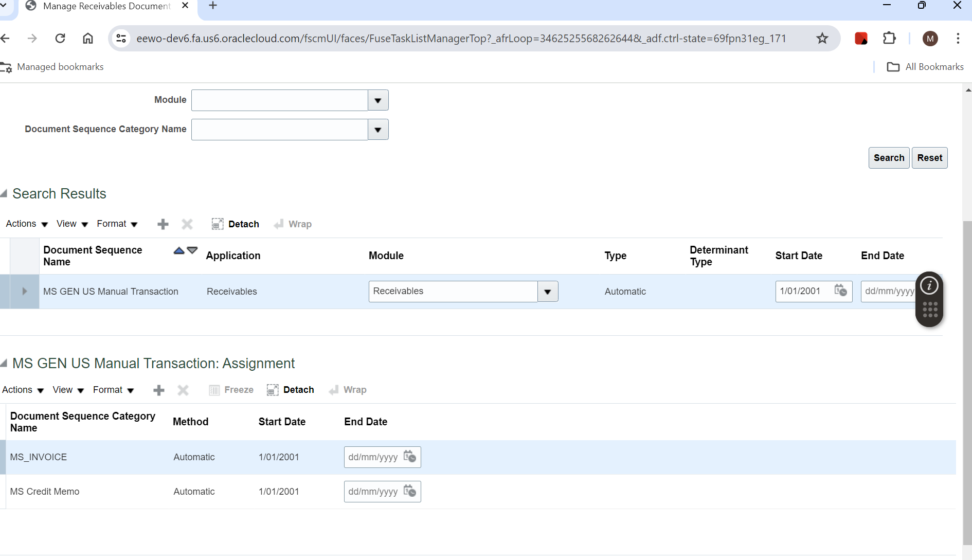This screenshot has height=560, width=972.
Task: Add a new assignment row
Action: pos(158,390)
